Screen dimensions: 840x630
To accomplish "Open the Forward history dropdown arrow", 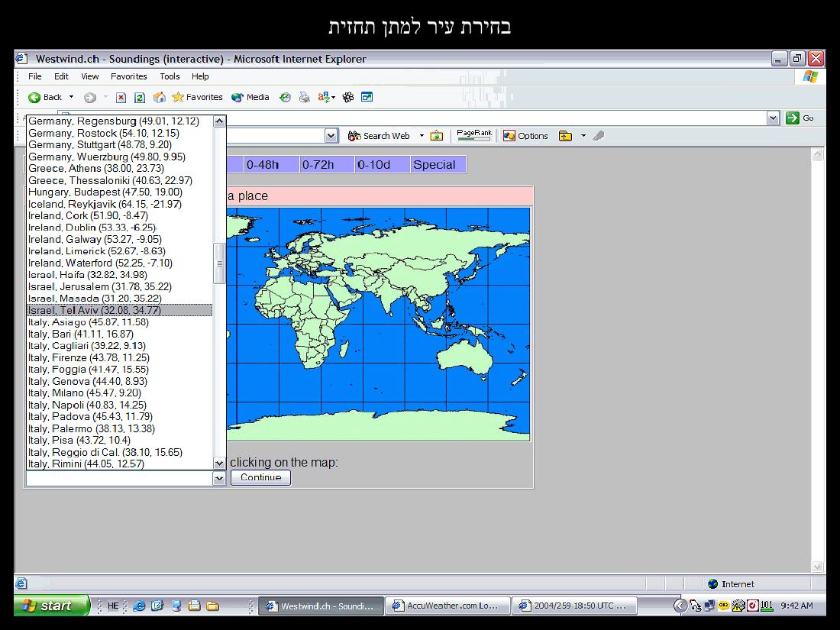I will coord(105,98).
